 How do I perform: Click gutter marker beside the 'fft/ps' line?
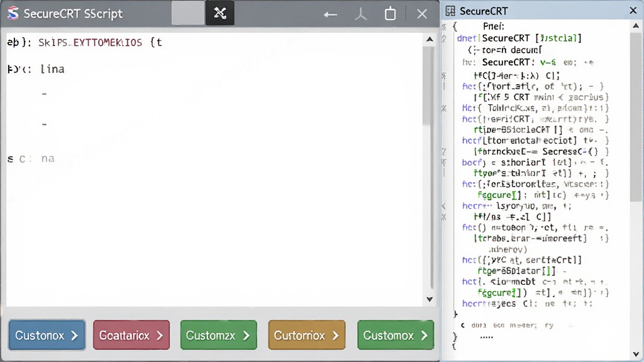click(444, 217)
